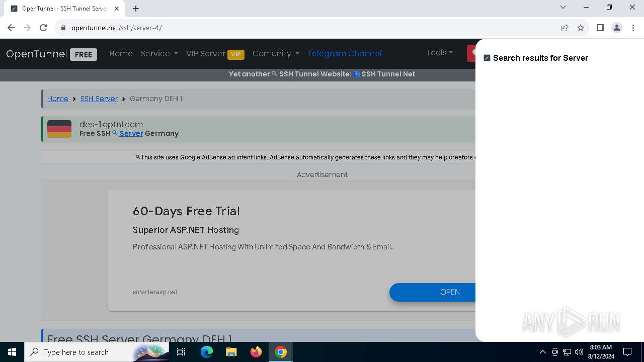644x362 pixels.
Task: Select Germany DEH 1 breadcrumb text
Action: pos(156,99)
